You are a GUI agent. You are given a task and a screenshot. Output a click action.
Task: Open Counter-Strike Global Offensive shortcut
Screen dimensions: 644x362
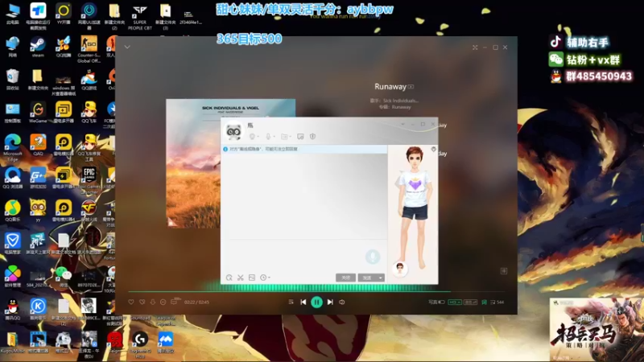pyautogui.click(x=89, y=49)
